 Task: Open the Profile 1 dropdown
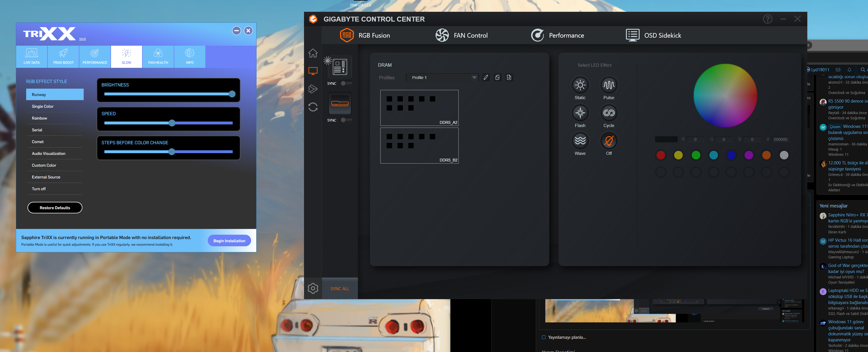442,78
